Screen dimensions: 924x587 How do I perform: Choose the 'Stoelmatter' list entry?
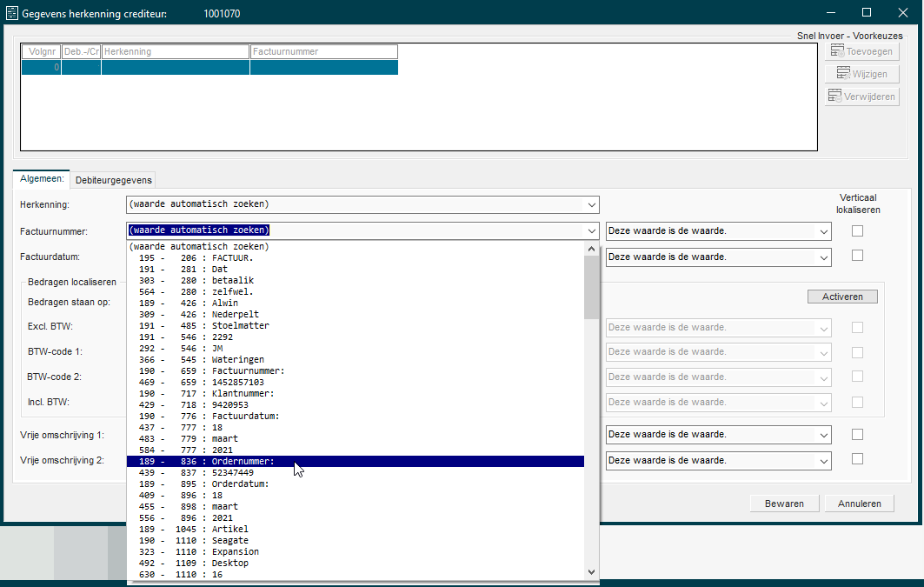[356, 326]
